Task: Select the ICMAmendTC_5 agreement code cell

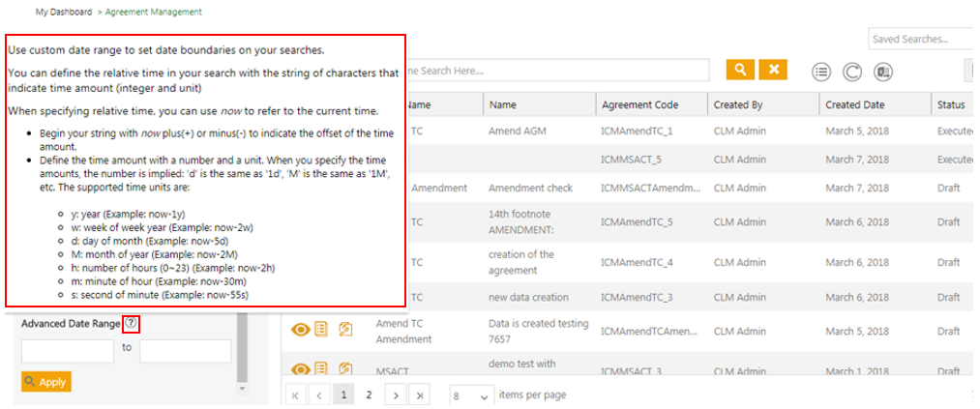Action: tap(637, 221)
